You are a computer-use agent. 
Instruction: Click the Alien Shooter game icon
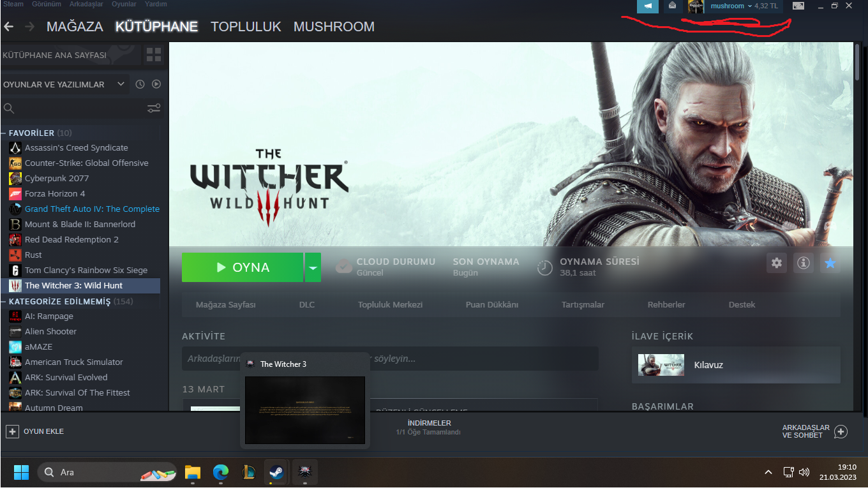pos(15,331)
